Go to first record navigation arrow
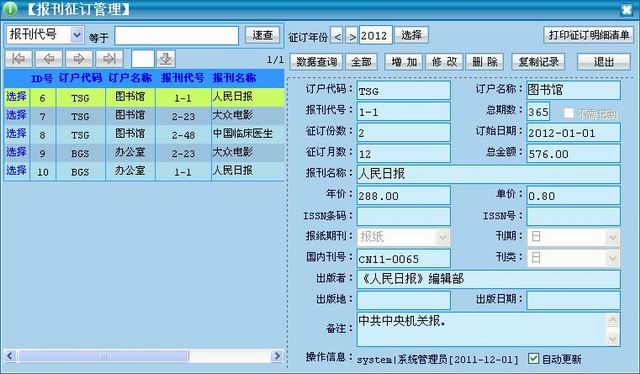The image size is (640, 374). [x=19, y=59]
